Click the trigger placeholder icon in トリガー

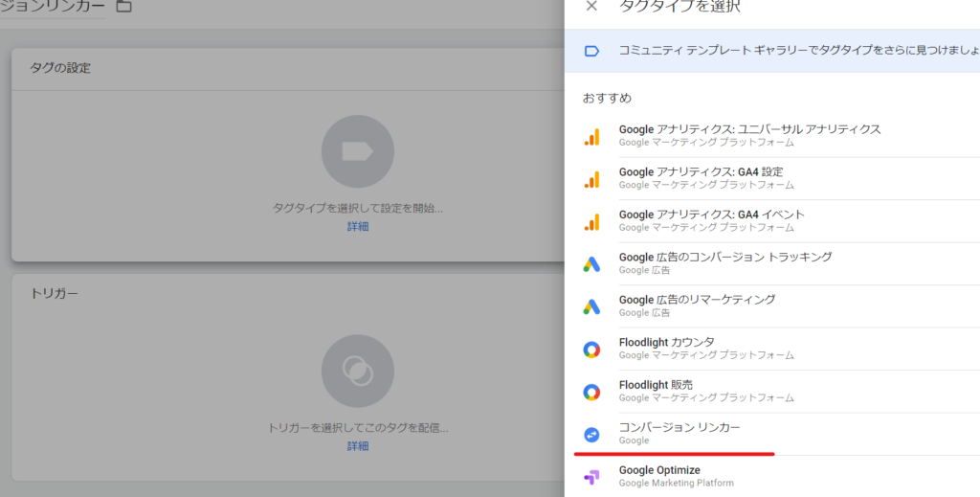(358, 371)
